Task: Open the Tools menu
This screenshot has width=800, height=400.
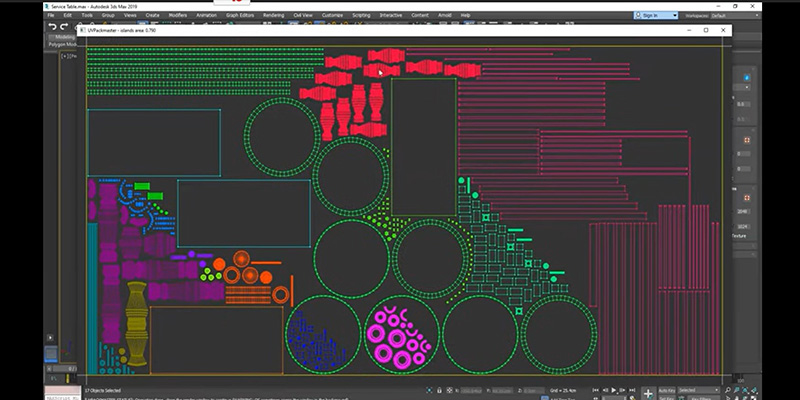Action: (87, 15)
